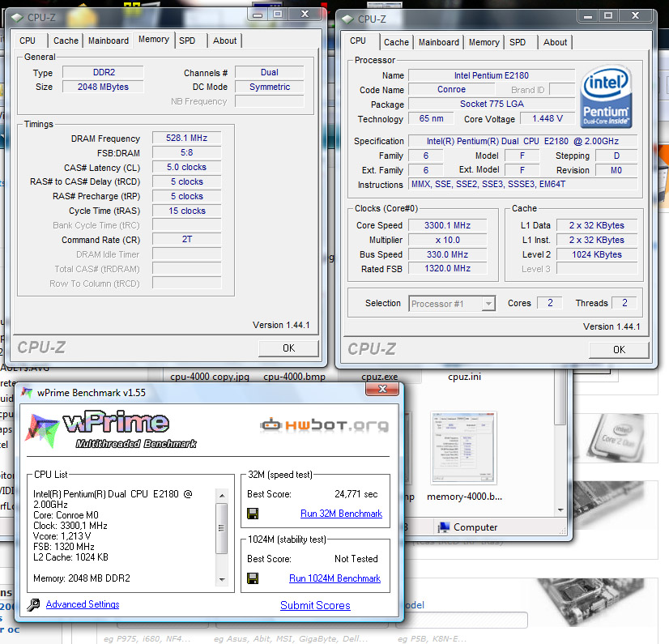Image resolution: width=669 pixels, height=644 pixels.
Task: Minimize the CPU-Z CPU window
Action: click(588, 15)
